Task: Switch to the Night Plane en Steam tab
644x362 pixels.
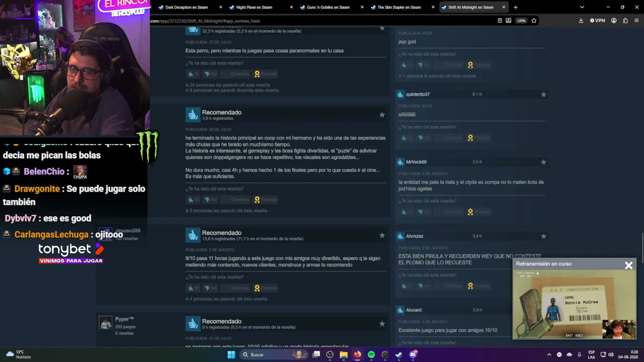Action: click(261, 7)
